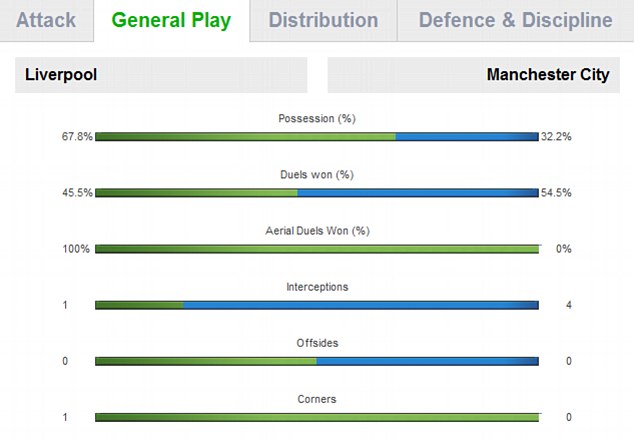Viewport: 634px width, 441px height.
Task: Click the green Interceptions bar segment
Action: (x=139, y=305)
